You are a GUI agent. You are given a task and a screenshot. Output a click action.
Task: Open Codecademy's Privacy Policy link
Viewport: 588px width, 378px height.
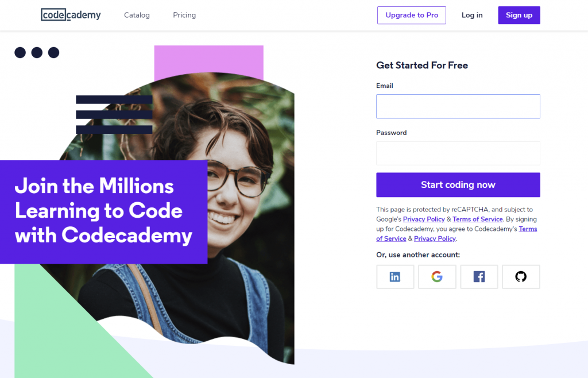coord(435,239)
